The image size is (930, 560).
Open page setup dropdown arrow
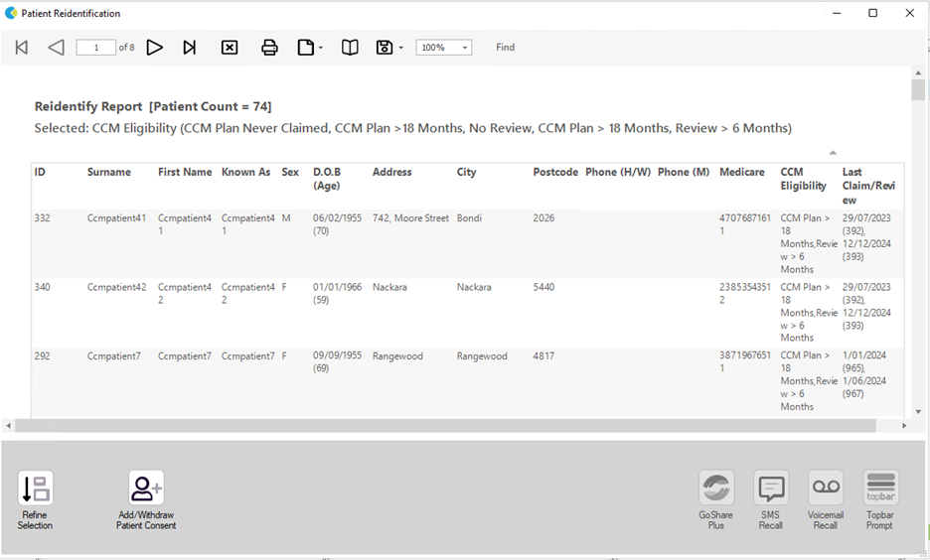pos(321,48)
